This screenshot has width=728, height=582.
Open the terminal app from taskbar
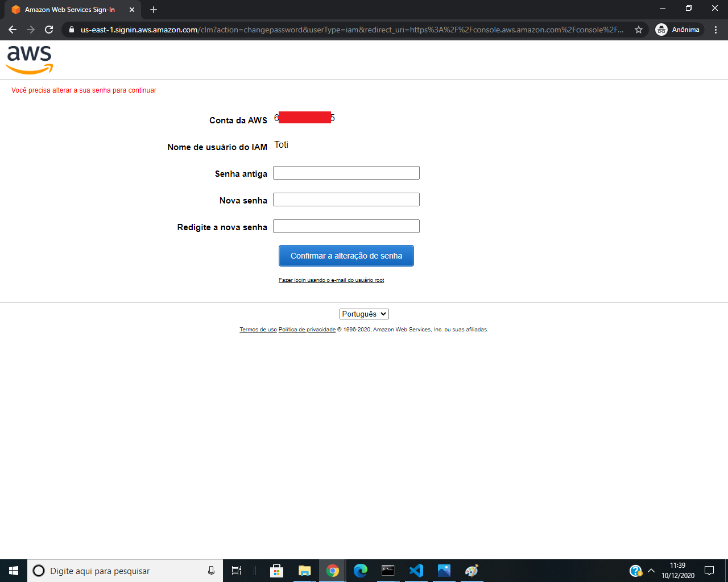tap(388, 571)
